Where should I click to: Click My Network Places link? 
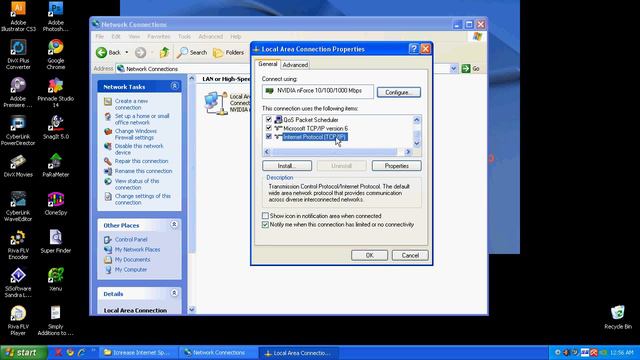(138, 249)
